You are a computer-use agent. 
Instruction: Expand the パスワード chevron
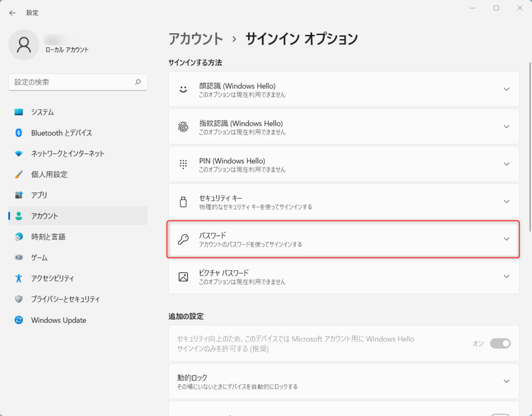[x=507, y=239]
